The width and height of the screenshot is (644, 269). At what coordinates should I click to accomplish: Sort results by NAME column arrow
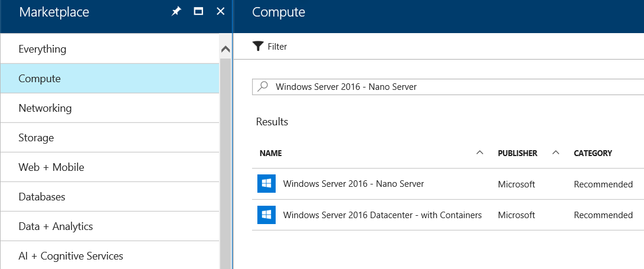[x=479, y=153]
